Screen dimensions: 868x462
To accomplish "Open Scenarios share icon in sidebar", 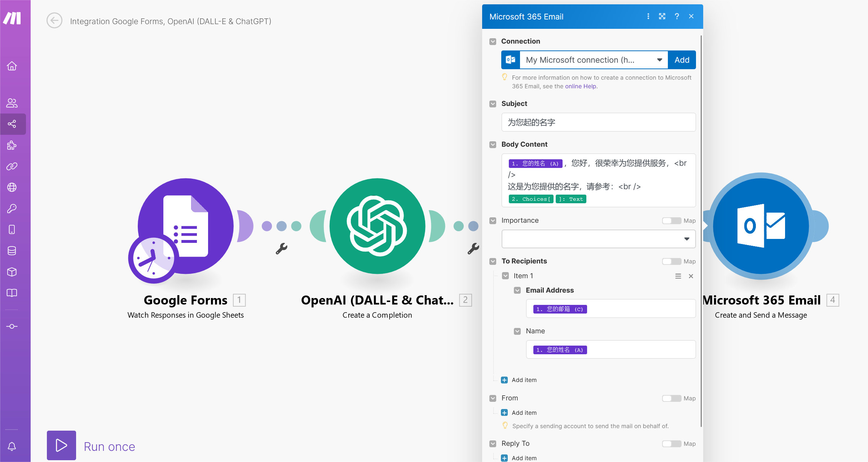I will (x=12, y=124).
